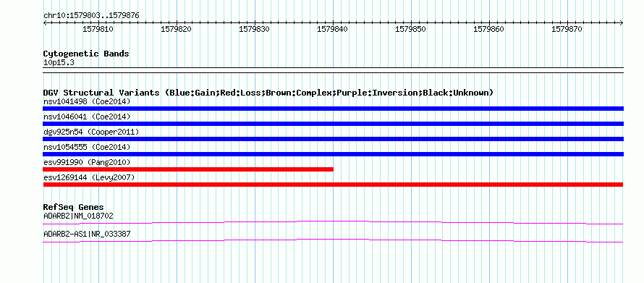Open gene ADARB2-AS1|NR_033387 label
This screenshot has height=283, width=644.
tap(87, 234)
